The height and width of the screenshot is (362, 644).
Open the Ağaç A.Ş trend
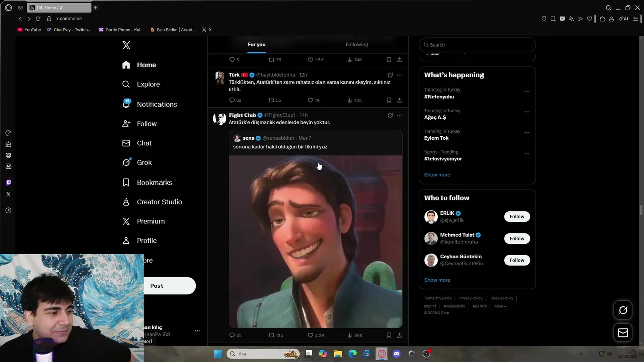[x=435, y=117]
